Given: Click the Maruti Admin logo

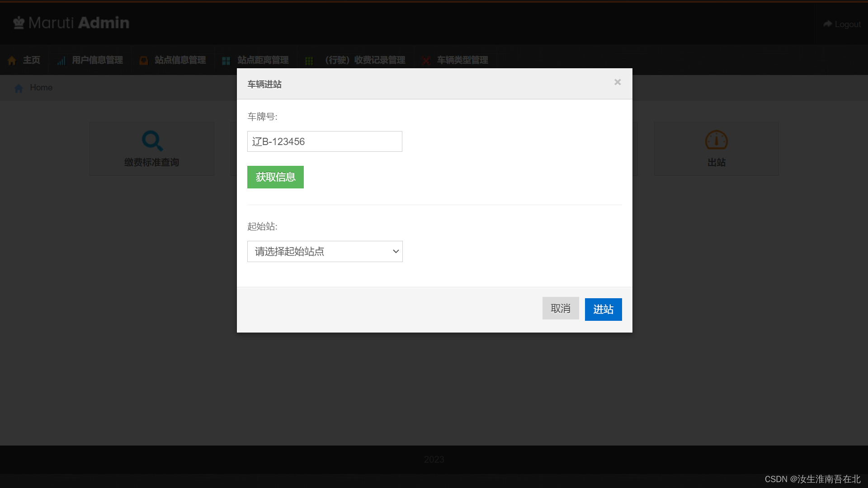Looking at the screenshot, I should [71, 23].
